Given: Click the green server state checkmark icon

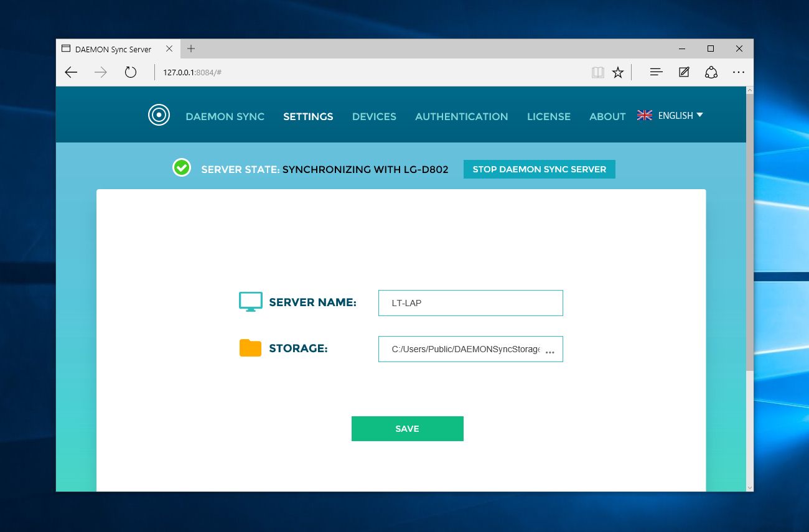Looking at the screenshot, I should coord(182,167).
